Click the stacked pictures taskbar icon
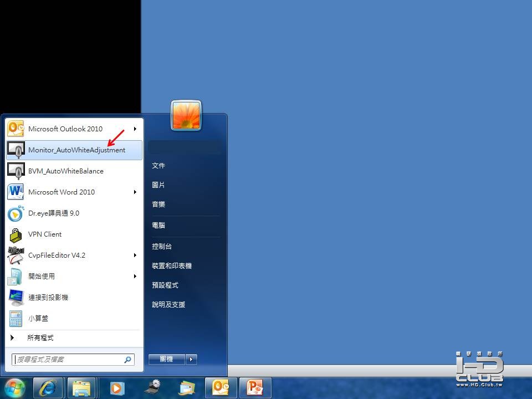Screen dimensions: 532x399 coord(187,388)
